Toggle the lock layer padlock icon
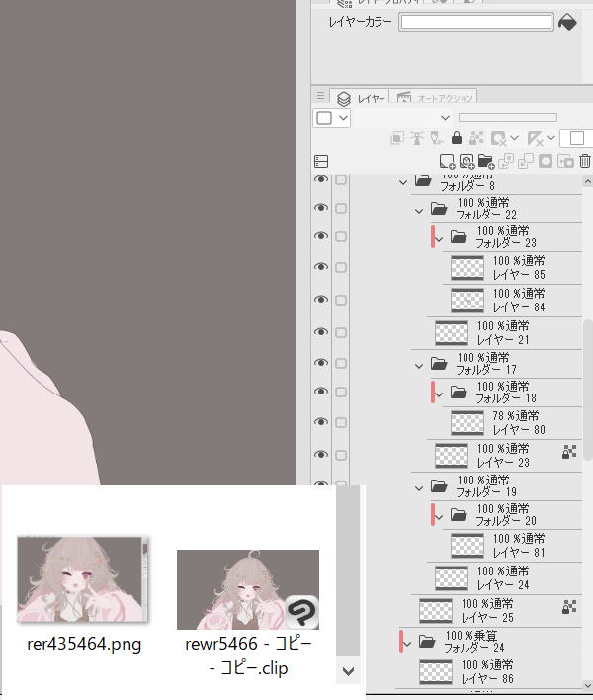The height and width of the screenshot is (700, 593). pos(456,138)
